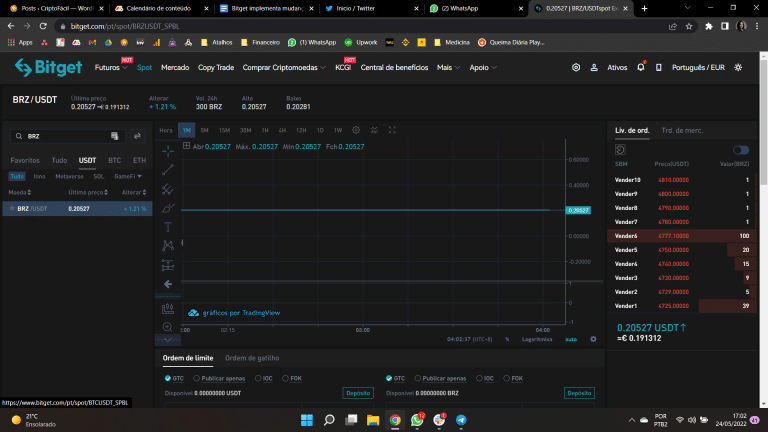Screen dimensions: 768x432
Task: Toggle the light/dark theme icon
Action: 738,68
